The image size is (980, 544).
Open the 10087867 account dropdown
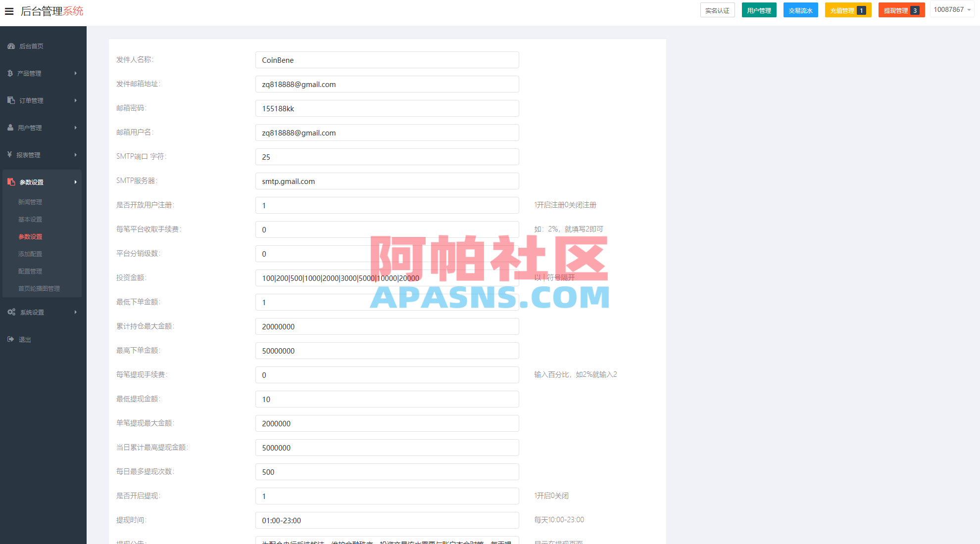(951, 9)
